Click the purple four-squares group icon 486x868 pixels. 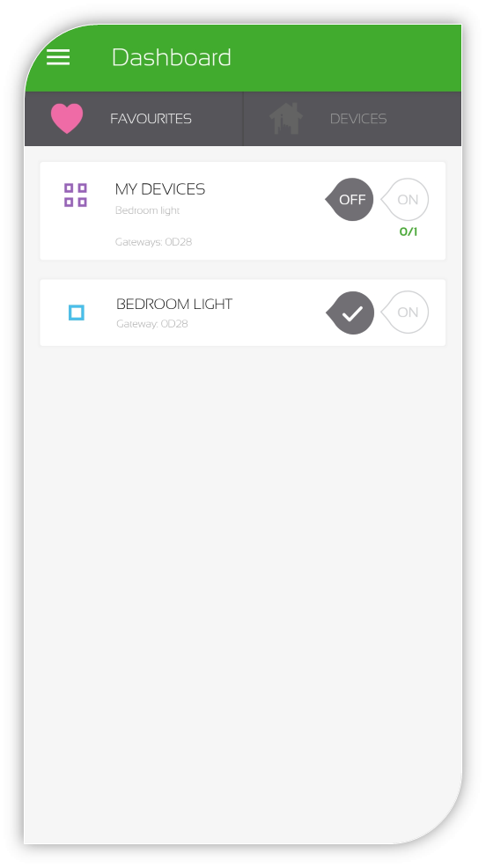coord(76,195)
